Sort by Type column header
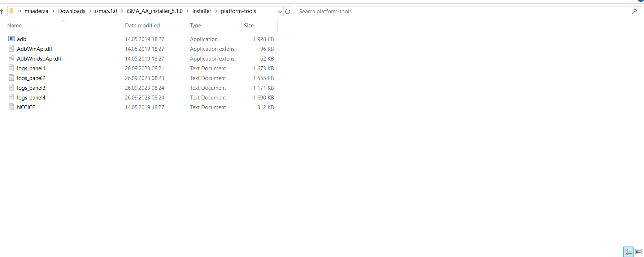Screen dimensions: 644x257 coord(195,26)
